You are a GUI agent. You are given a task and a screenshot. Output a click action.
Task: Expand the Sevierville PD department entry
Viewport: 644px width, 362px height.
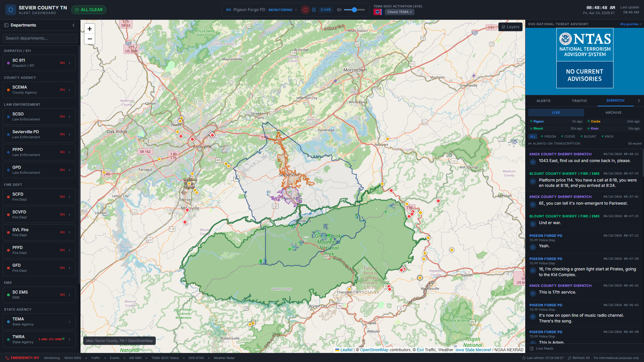(x=69, y=135)
